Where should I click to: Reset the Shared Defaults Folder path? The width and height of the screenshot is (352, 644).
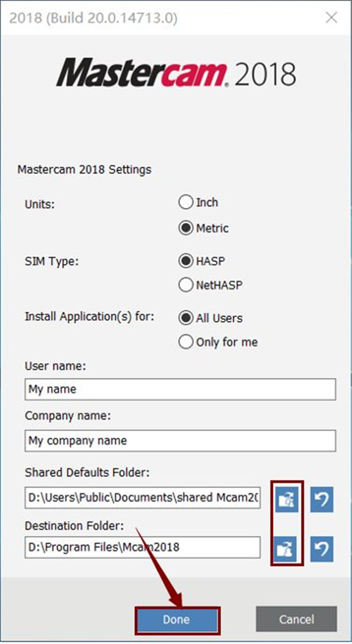coord(321,499)
